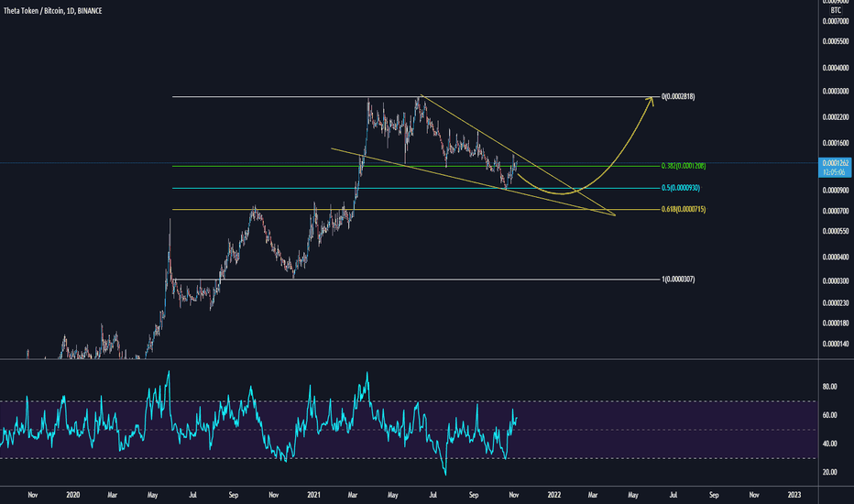
Task: Click the 0.0007000 price axis label
Action: coord(836,21)
